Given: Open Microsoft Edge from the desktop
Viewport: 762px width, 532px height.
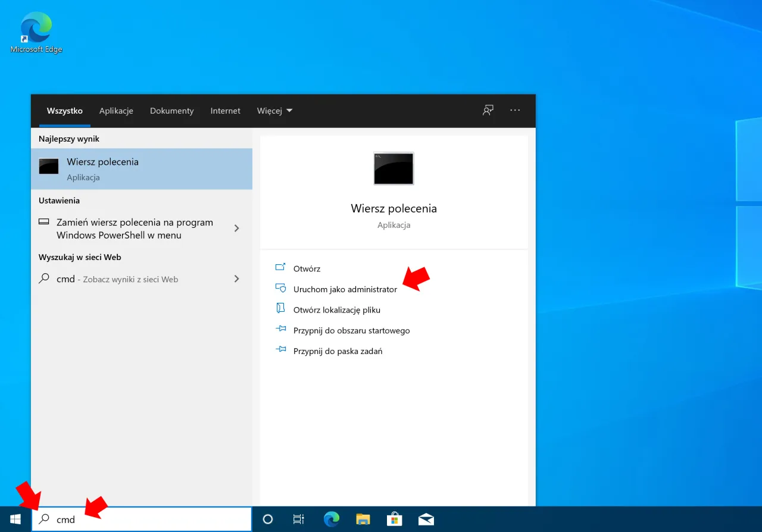Looking at the screenshot, I should pos(35,27).
